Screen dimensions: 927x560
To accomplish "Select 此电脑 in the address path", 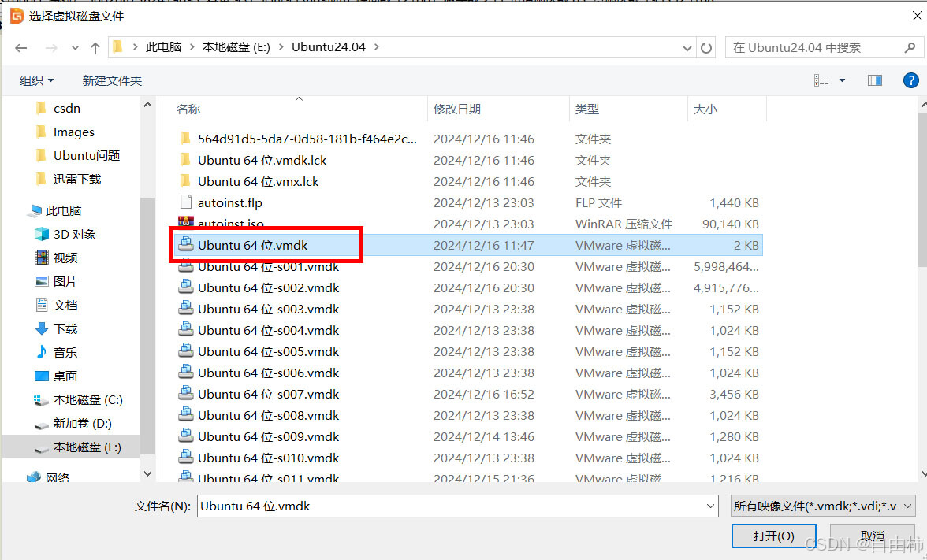I will pos(164,47).
